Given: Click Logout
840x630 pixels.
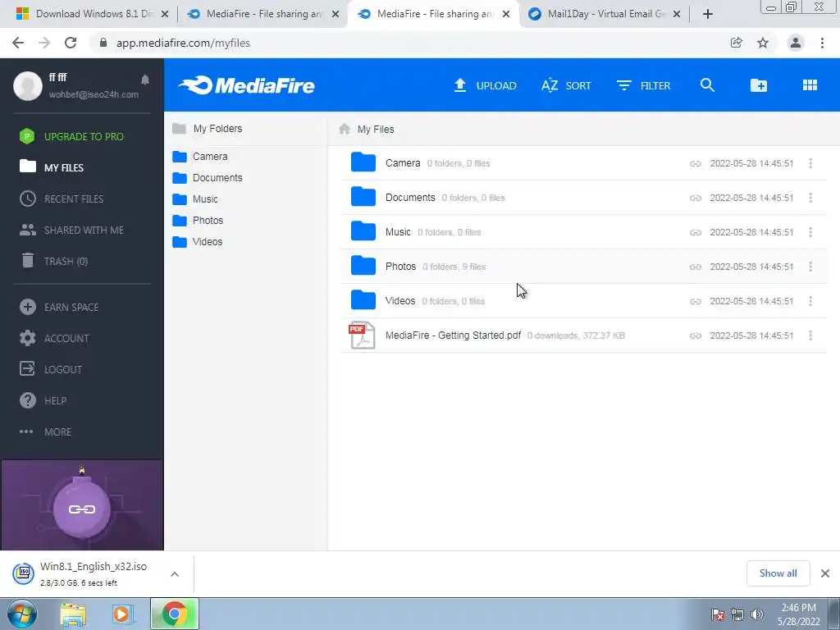Looking at the screenshot, I should pyautogui.click(x=51, y=369).
